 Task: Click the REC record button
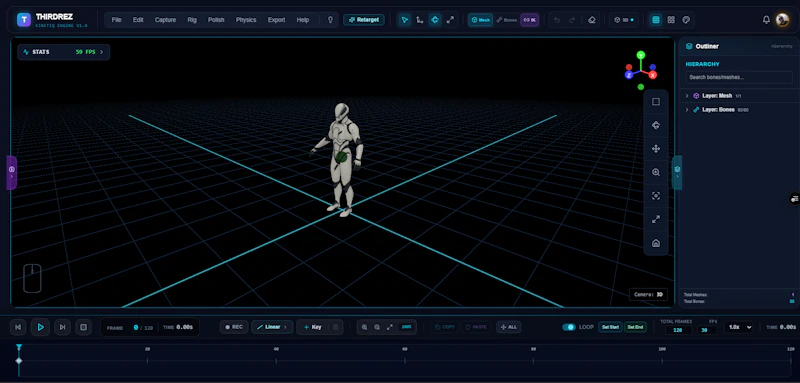pos(234,327)
